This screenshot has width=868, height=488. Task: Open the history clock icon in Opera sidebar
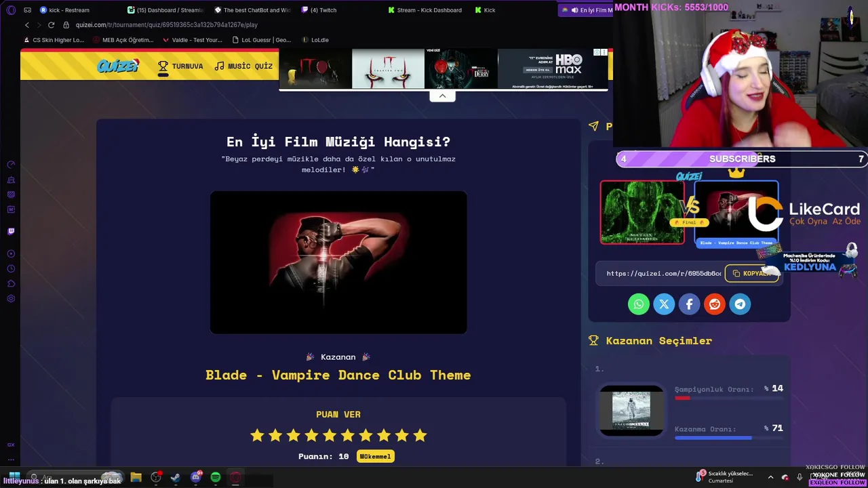click(x=11, y=268)
